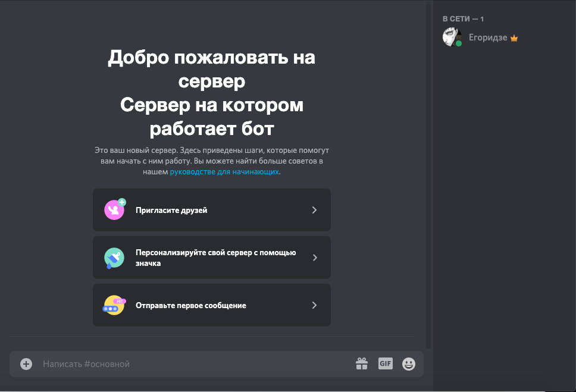Click the server owner crown icon
576x392 pixels.
(515, 38)
